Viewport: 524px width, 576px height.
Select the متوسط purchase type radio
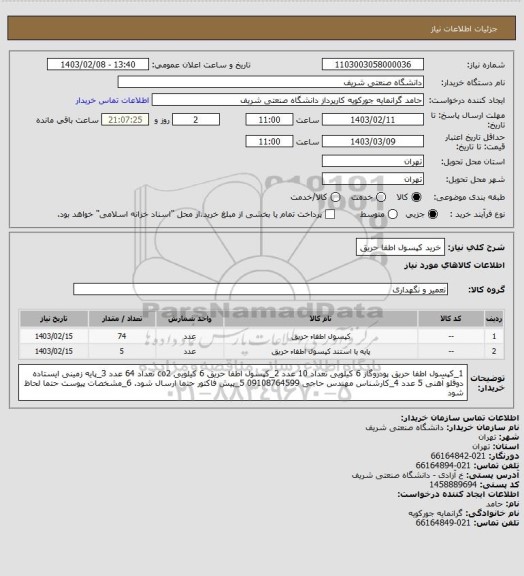(x=393, y=214)
